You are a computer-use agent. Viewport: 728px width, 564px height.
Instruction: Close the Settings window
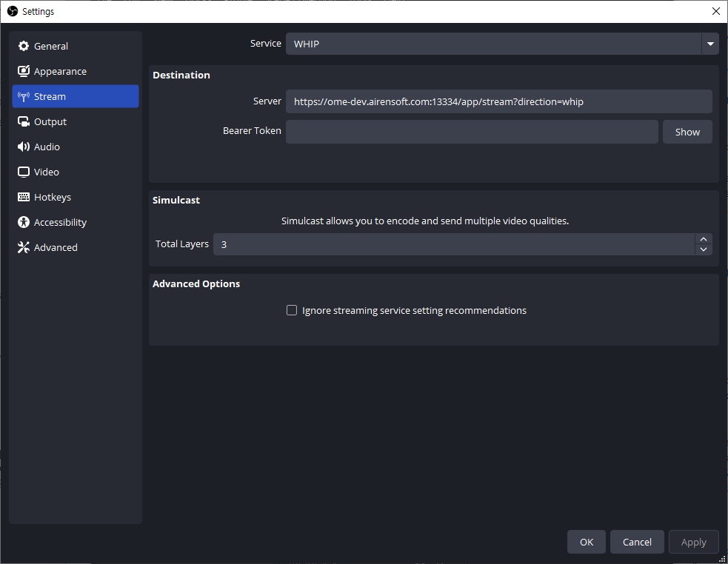(x=715, y=11)
